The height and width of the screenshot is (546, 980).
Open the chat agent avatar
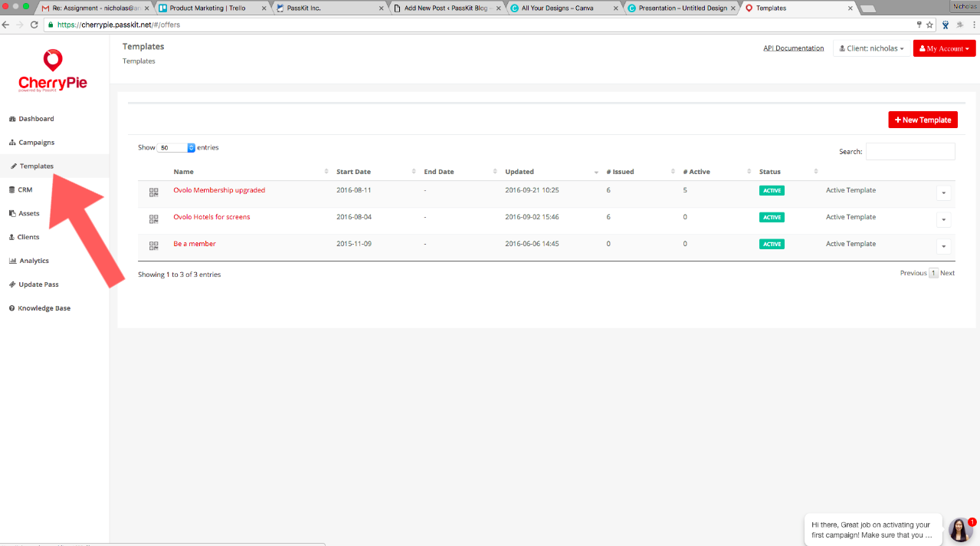(x=960, y=530)
